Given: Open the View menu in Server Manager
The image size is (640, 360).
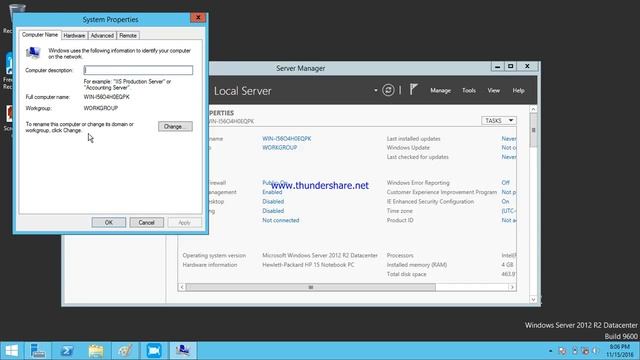Looking at the screenshot, I should coord(493,91).
